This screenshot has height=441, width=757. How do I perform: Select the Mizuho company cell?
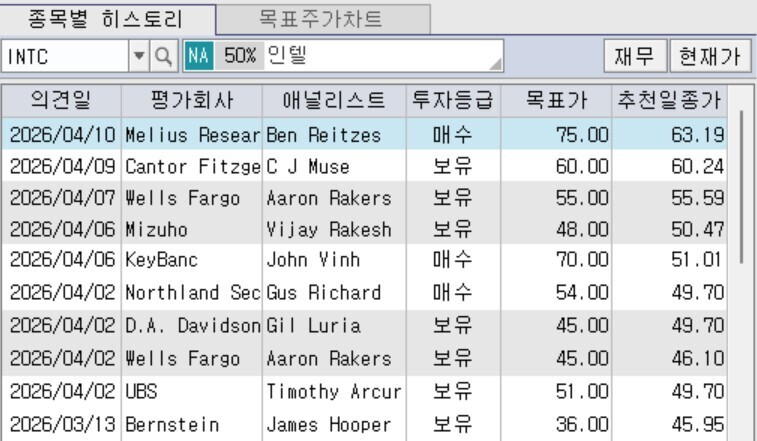tap(192, 229)
